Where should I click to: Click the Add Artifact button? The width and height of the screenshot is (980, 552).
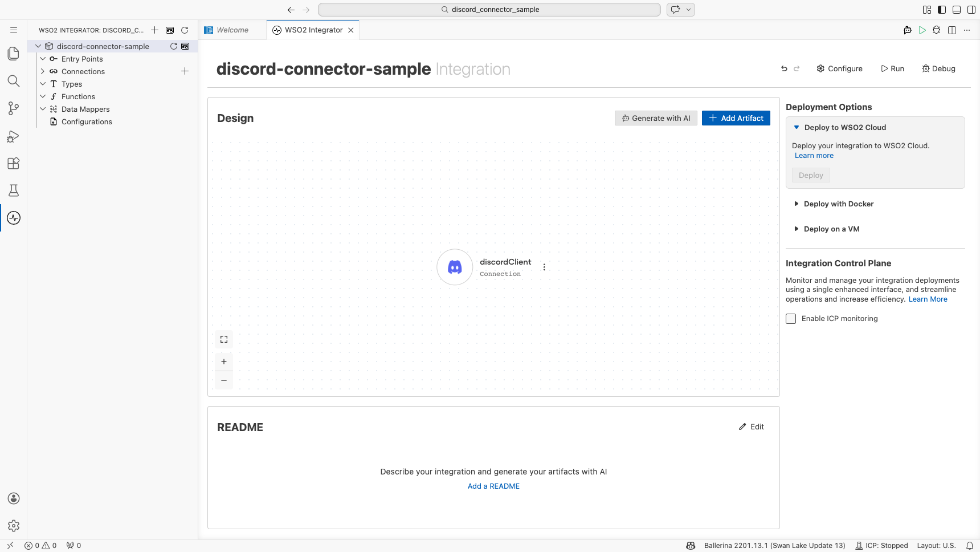point(736,118)
